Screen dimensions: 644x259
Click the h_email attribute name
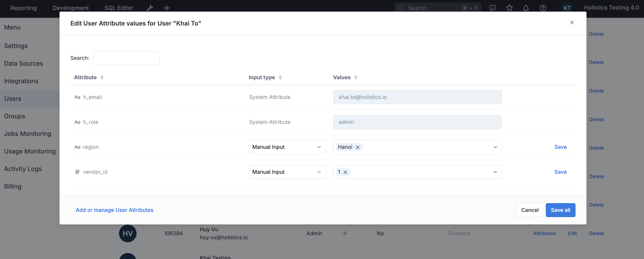92,97
